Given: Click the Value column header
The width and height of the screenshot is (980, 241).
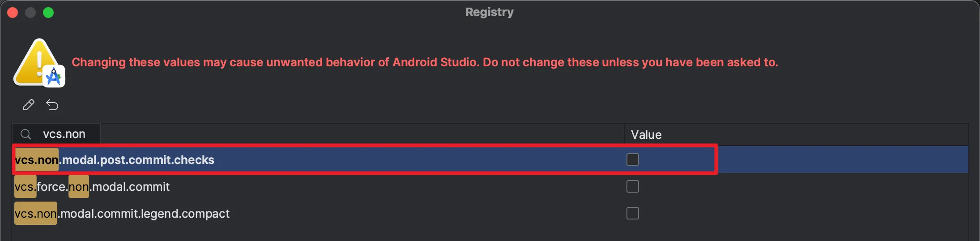Looking at the screenshot, I should click(646, 135).
